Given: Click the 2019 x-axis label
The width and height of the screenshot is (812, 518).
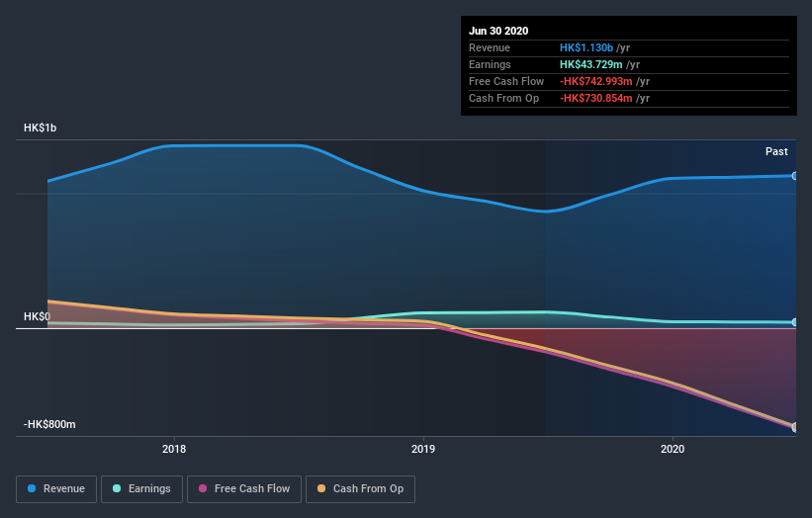Looking at the screenshot, I should pyautogui.click(x=423, y=449).
